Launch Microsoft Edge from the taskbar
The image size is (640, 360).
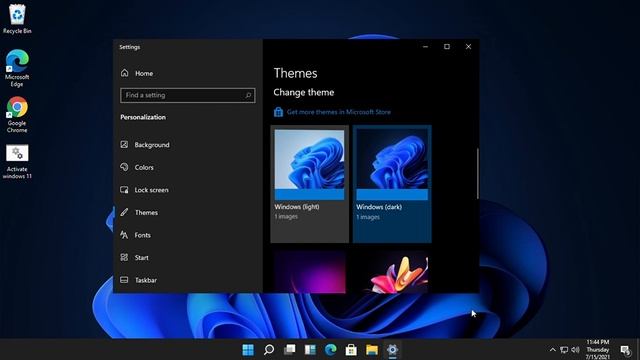point(331,350)
